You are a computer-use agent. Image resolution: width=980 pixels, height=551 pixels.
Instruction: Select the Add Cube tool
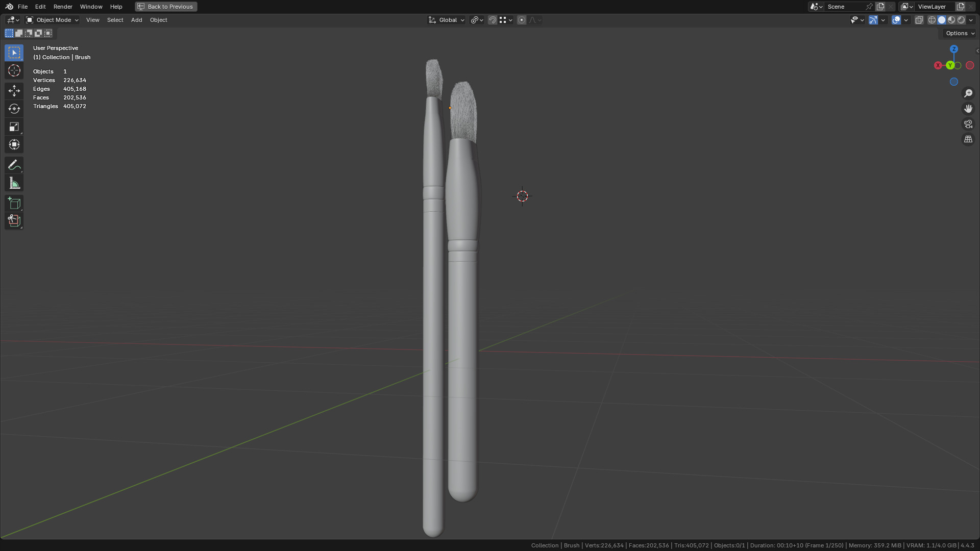[14, 203]
